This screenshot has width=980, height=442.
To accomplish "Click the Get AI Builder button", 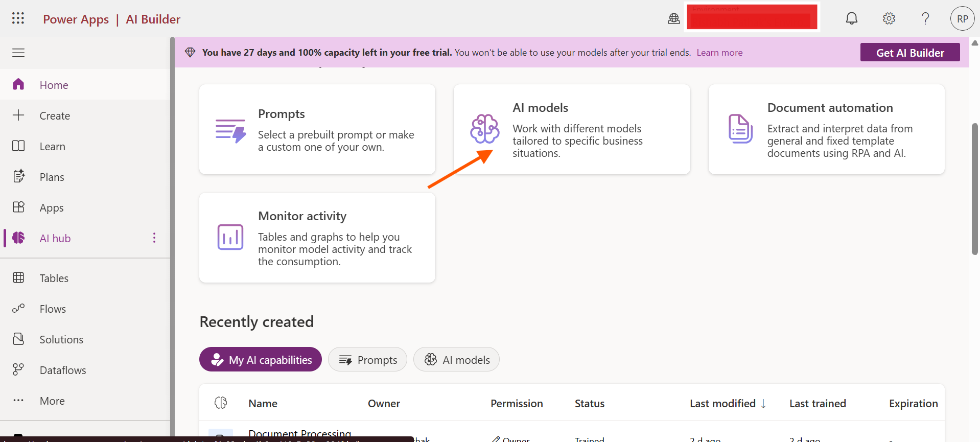I will click(x=909, y=53).
